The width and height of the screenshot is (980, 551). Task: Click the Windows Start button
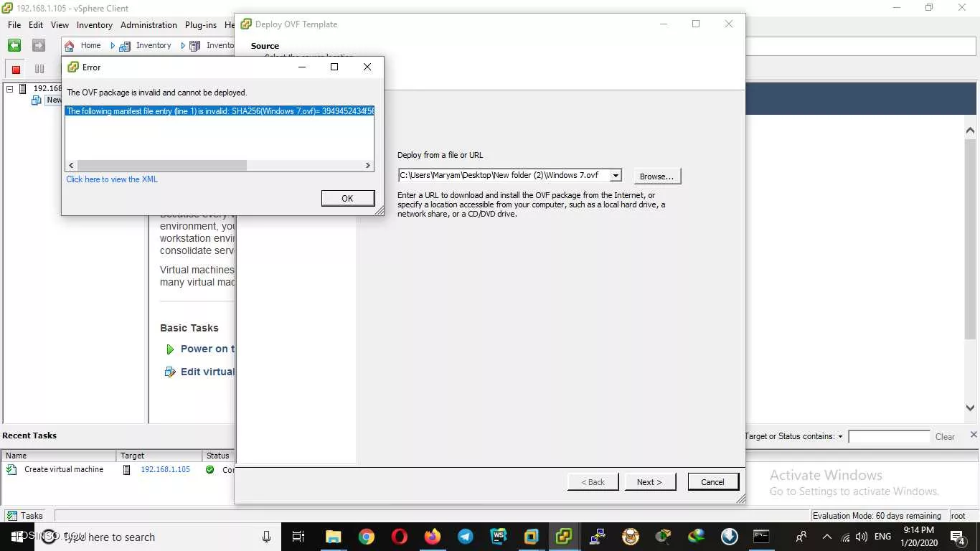17,537
